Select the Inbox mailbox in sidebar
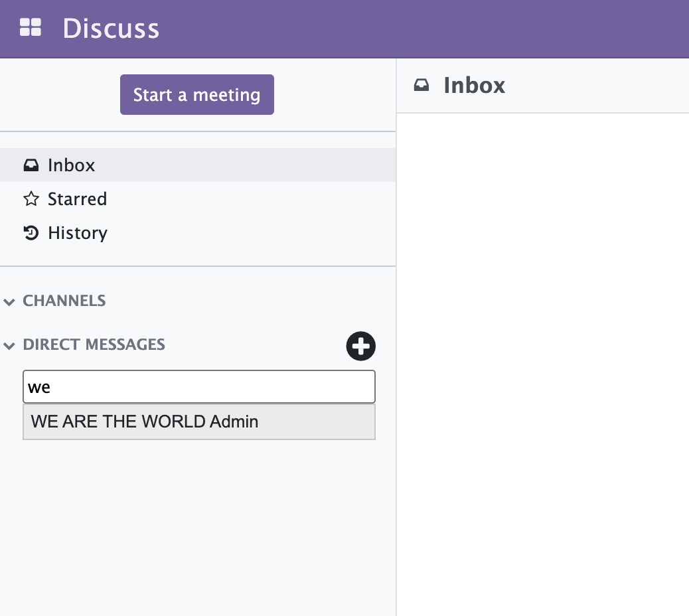The height and width of the screenshot is (616, 689). [x=72, y=165]
